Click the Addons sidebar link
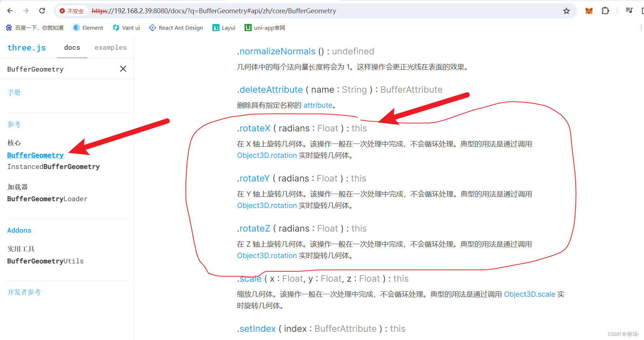Viewport: 644px width, 340px height. [x=19, y=230]
